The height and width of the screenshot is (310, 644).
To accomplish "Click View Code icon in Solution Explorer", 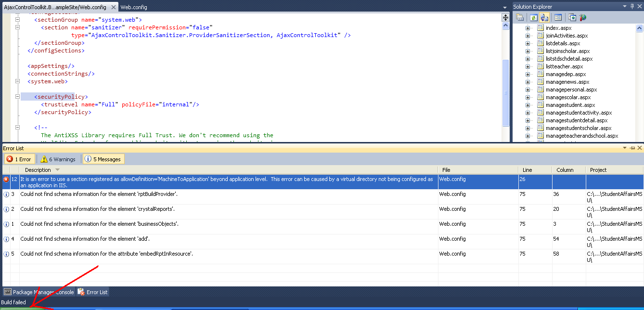I will [x=558, y=17].
